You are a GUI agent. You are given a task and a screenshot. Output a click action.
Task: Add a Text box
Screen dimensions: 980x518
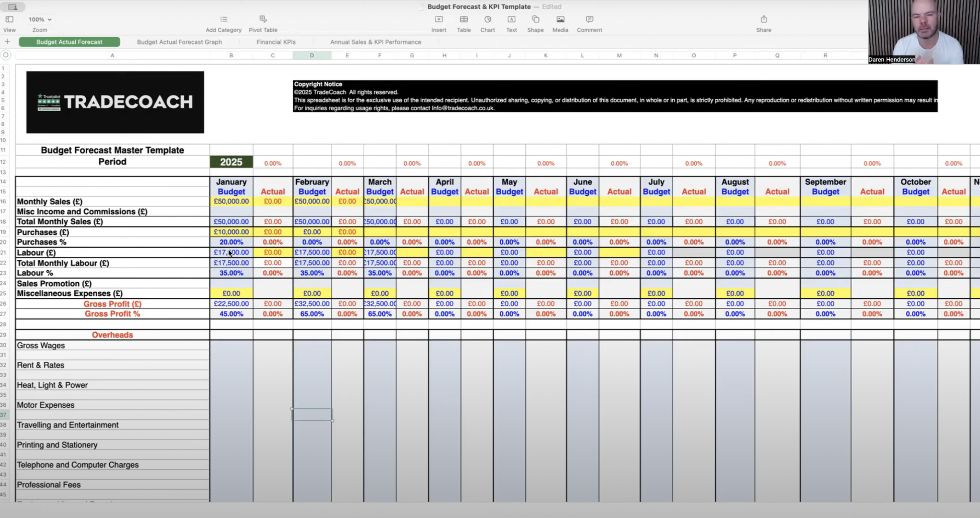(512, 20)
